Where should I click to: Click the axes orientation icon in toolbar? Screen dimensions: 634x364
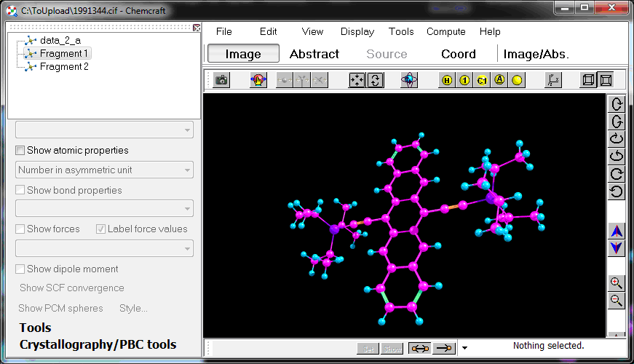coord(553,80)
